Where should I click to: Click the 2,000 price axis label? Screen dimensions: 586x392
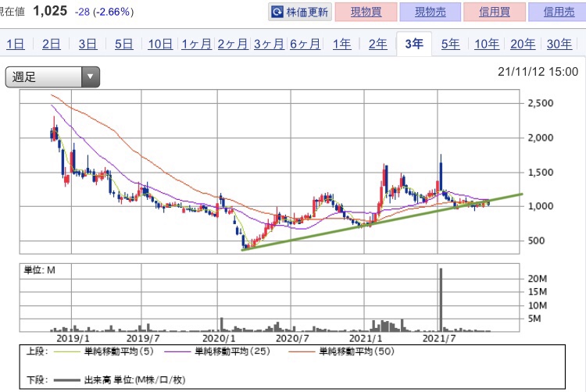541,137
